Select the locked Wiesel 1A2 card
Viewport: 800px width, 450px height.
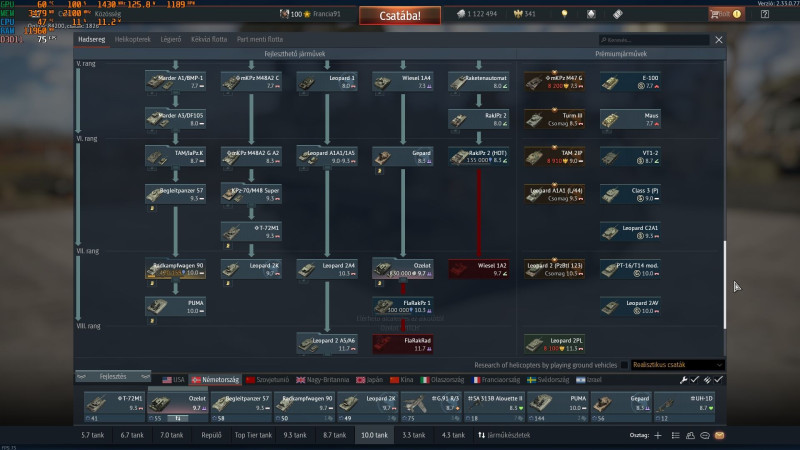[x=479, y=269]
